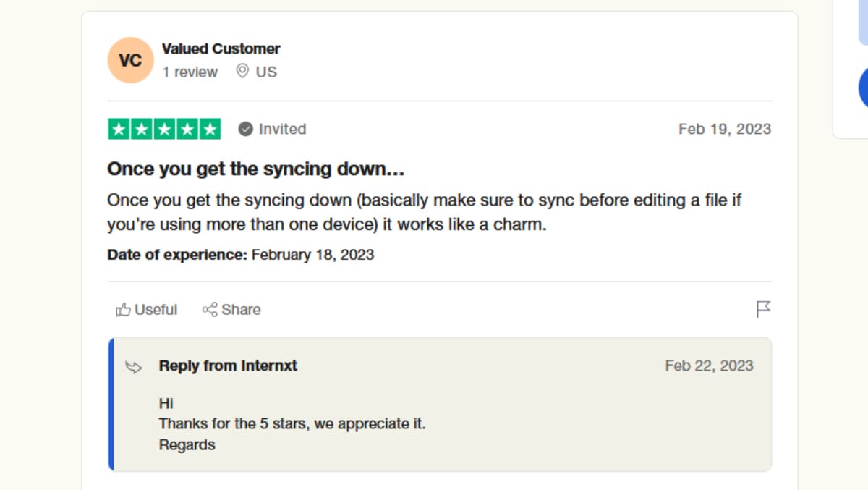Open the VC reviewer avatar
Image resolution: width=868 pixels, height=490 pixels.
[x=130, y=60]
